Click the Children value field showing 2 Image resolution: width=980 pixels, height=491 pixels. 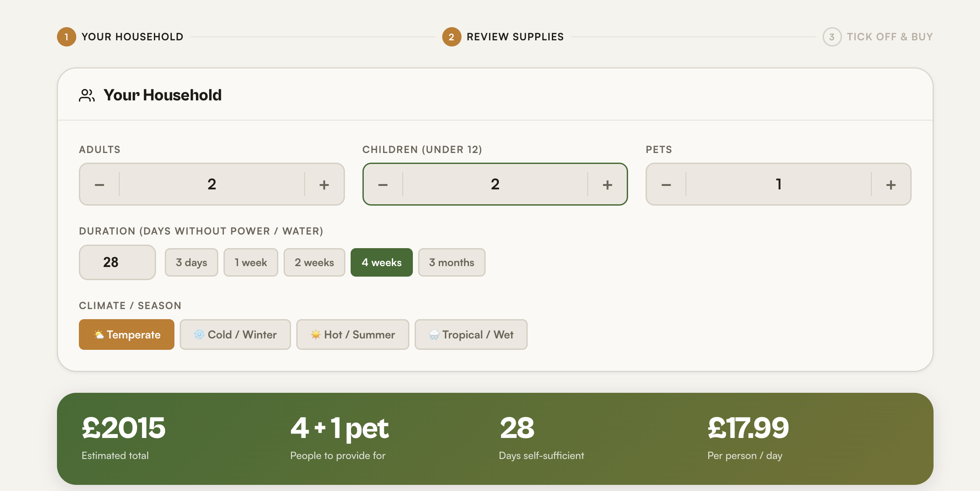(495, 185)
